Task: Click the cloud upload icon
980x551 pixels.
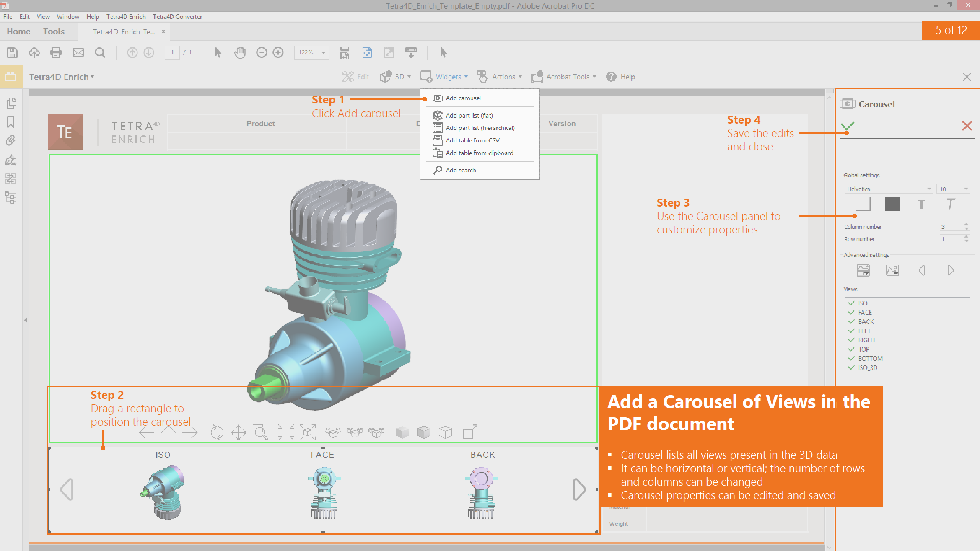Action: pos(34,52)
